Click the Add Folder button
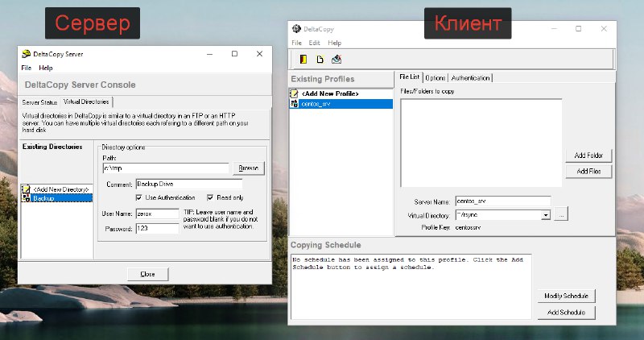 click(588, 155)
